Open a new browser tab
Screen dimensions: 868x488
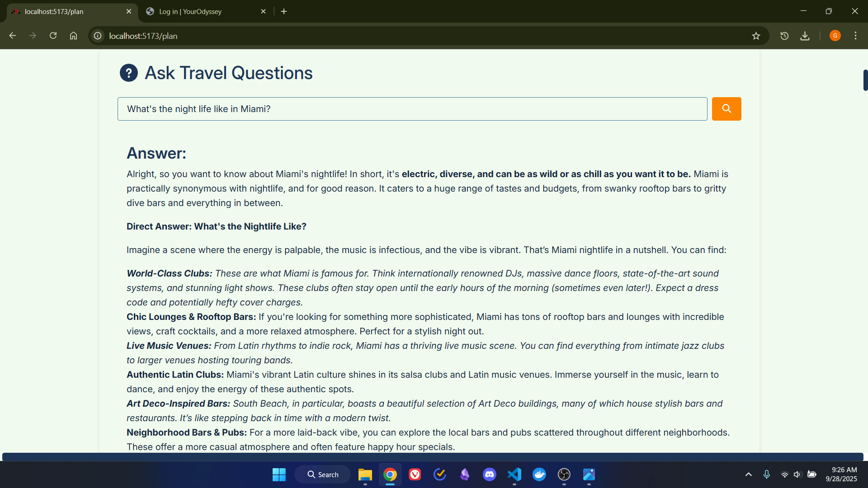(284, 11)
